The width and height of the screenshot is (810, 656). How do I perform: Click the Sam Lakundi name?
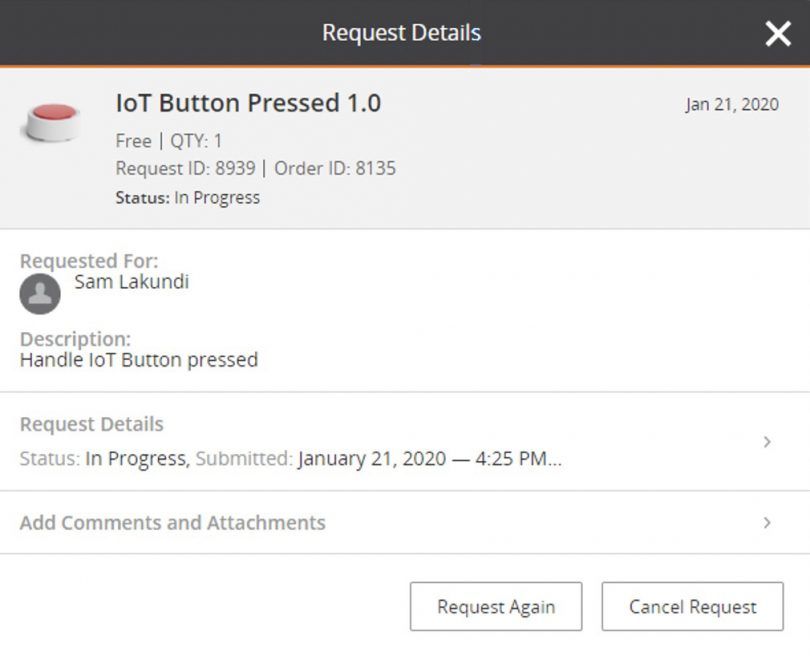pos(132,282)
